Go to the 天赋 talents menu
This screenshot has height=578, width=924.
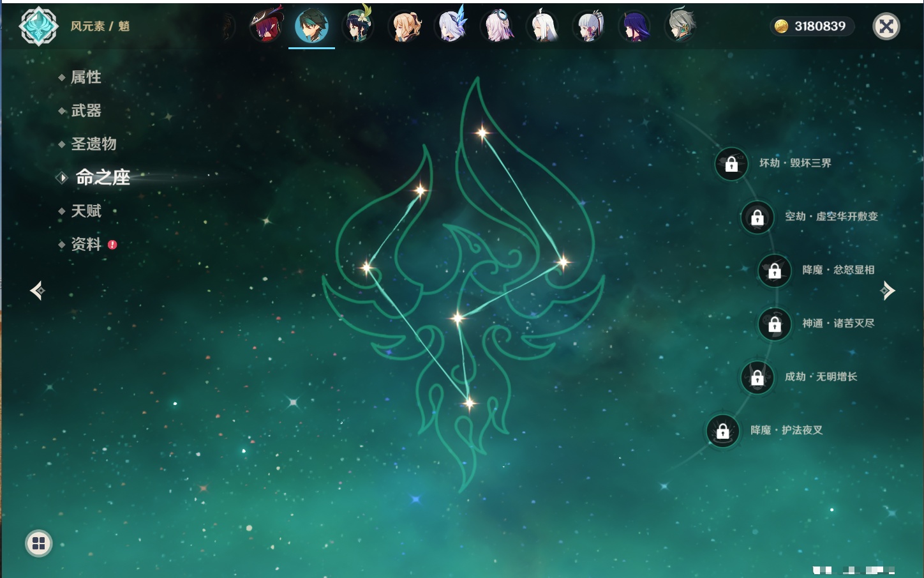pyautogui.click(x=86, y=211)
